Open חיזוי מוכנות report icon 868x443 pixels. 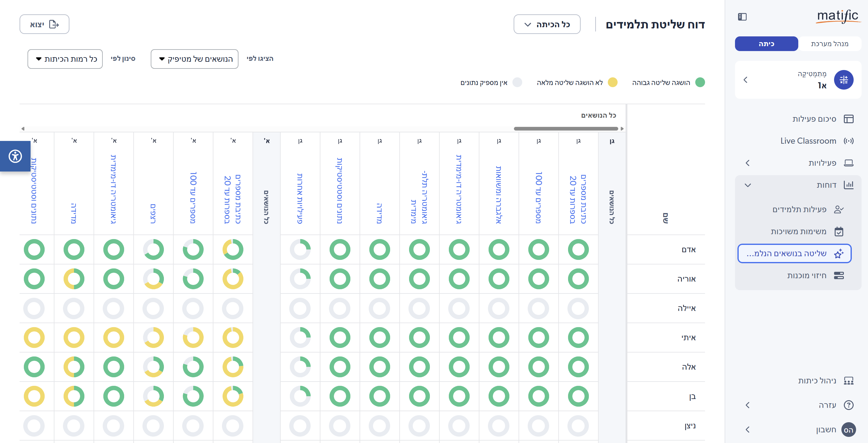[x=839, y=275]
